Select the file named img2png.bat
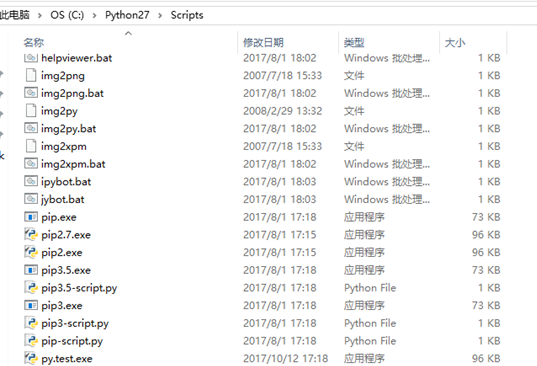 click(x=72, y=93)
